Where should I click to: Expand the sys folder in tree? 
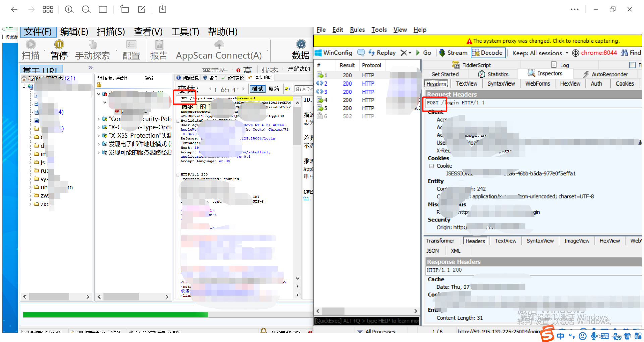pyautogui.click(x=30, y=179)
